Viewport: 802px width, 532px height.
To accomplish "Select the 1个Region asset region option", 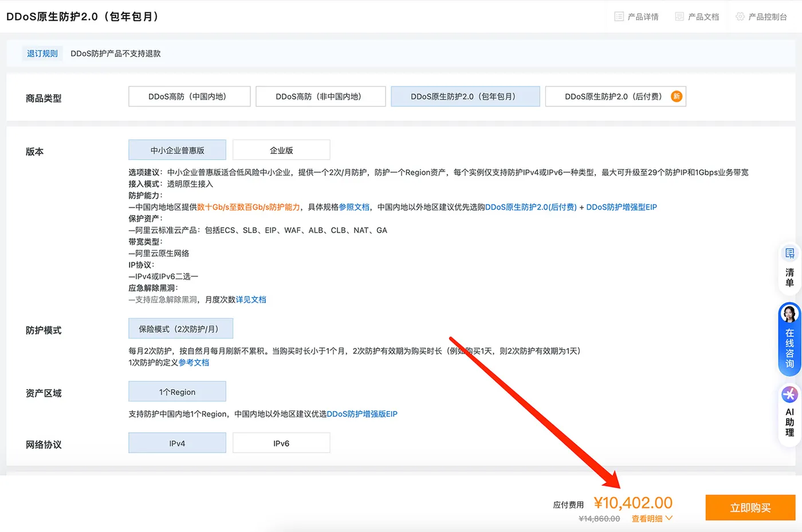I will click(x=177, y=391).
